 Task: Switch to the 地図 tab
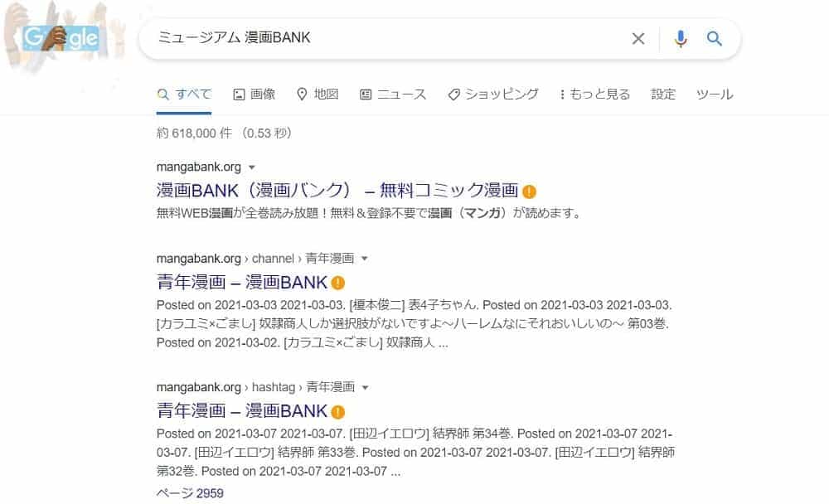(318, 94)
